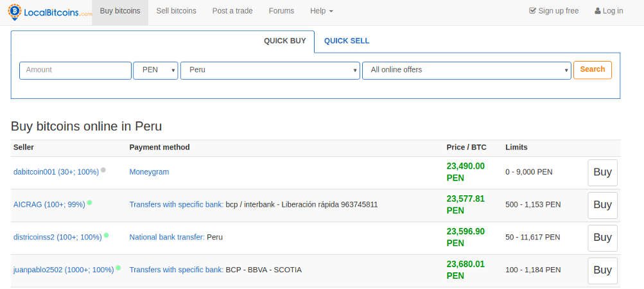Click AICRAG's green online status dot
This screenshot has height=289, width=644.
(89, 202)
